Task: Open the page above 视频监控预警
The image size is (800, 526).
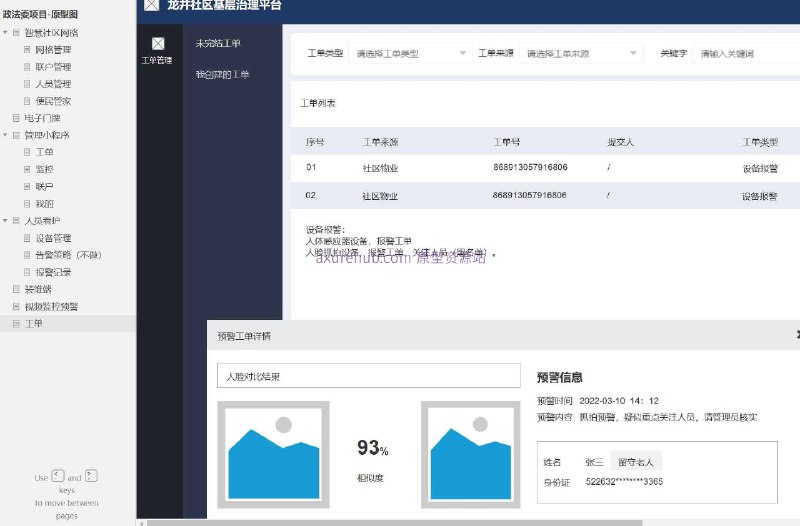Action: click(38, 289)
